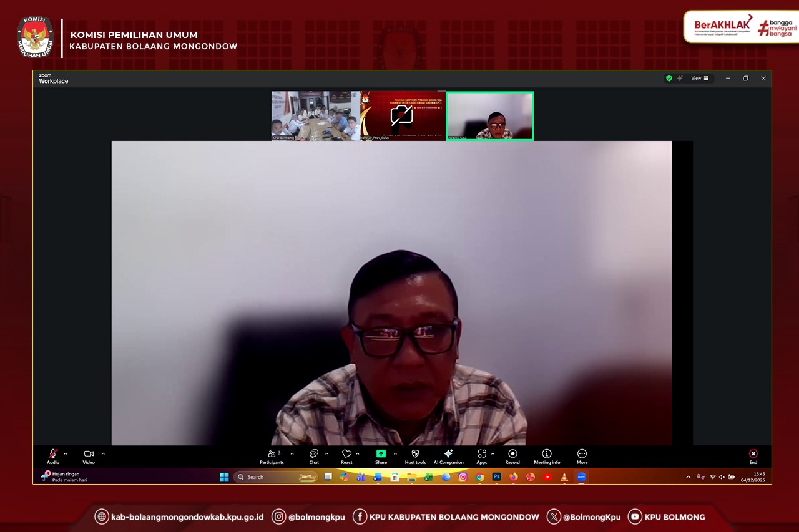
Task: Open the View layout menu
Action: coord(699,79)
